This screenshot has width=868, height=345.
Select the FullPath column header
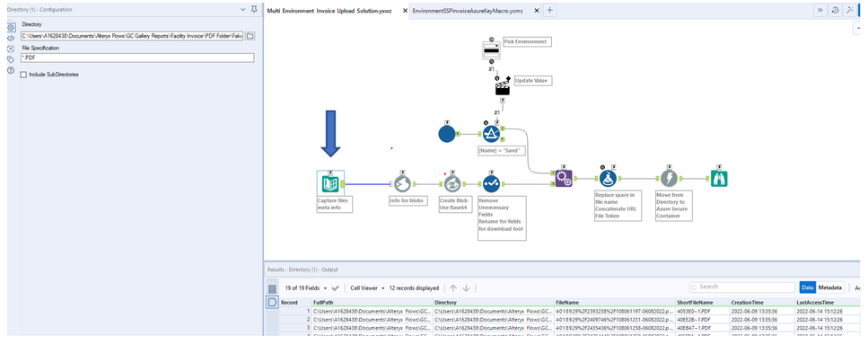pos(372,303)
